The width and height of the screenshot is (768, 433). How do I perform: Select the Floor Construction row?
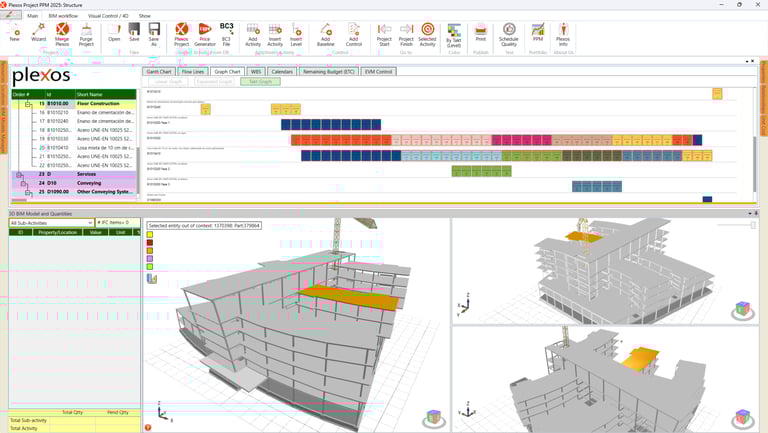[73, 104]
